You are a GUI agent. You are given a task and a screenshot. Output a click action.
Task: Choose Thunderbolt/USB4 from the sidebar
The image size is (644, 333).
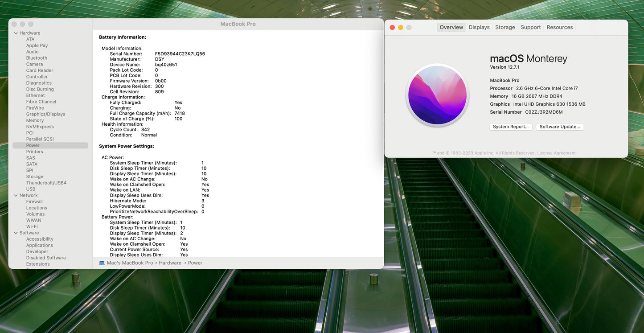46,183
